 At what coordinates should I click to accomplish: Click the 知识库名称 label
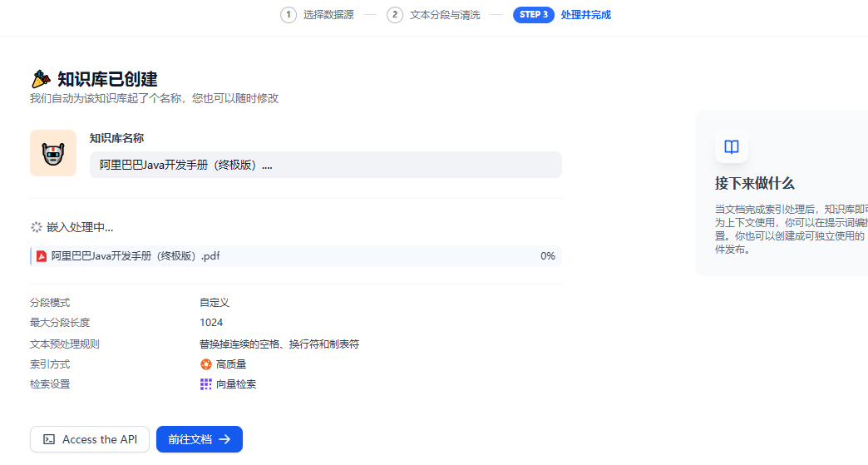116,138
